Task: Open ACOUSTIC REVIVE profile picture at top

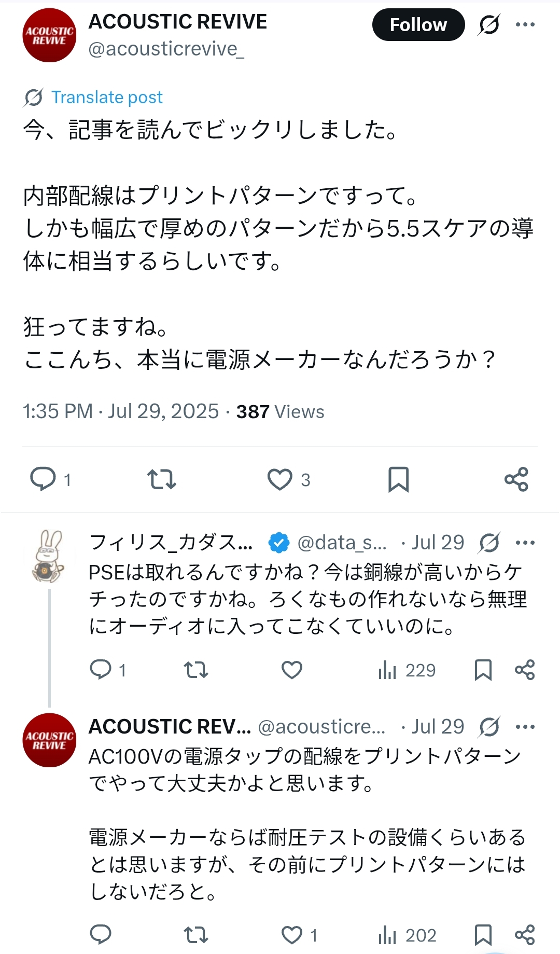Action: click(x=49, y=35)
